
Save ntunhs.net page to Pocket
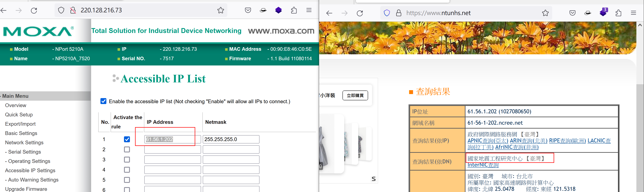pyautogui.click(x=573, y=13)
